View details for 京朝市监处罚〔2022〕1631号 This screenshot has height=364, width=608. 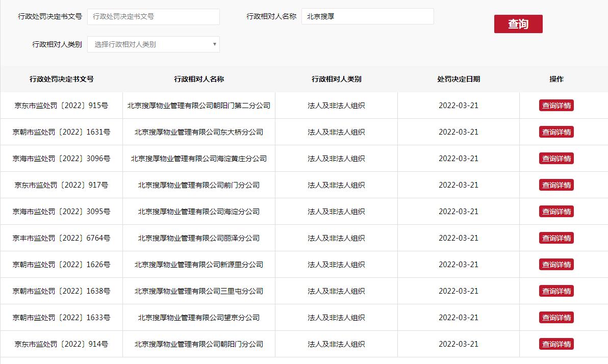point(556,132)
